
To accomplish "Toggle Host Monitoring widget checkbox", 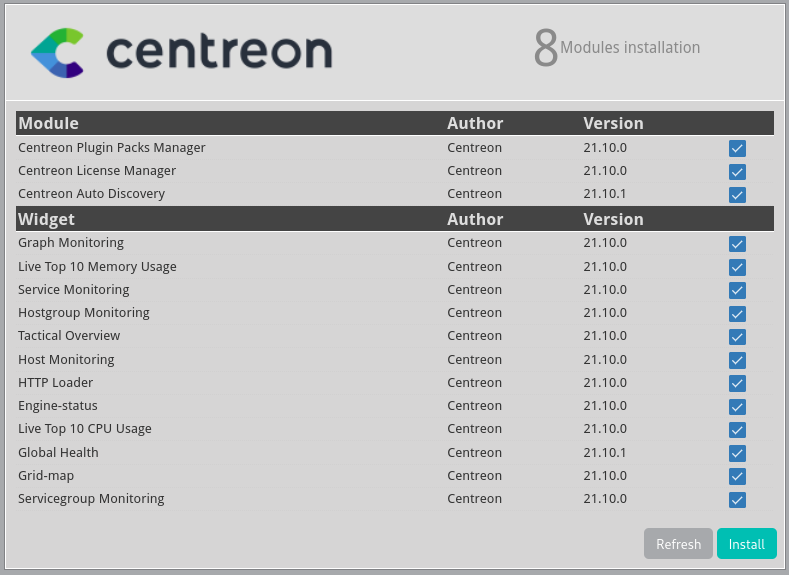I will click(737, 360).
